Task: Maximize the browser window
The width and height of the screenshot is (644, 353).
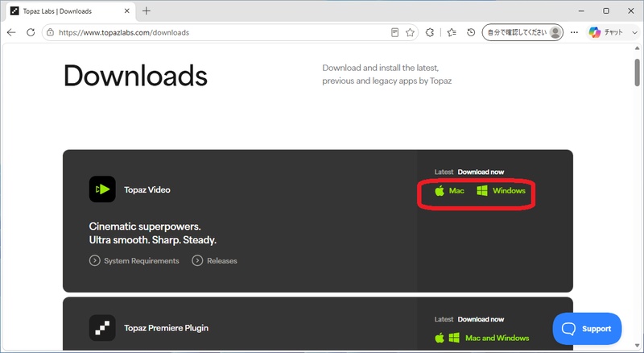Action: pyautogui.click(x=606, y=11)
